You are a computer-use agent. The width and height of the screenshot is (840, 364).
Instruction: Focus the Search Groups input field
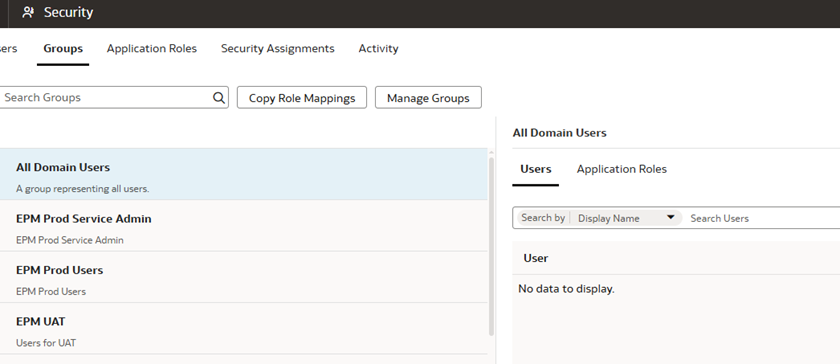pyautogui.click(x=107, y=98)
